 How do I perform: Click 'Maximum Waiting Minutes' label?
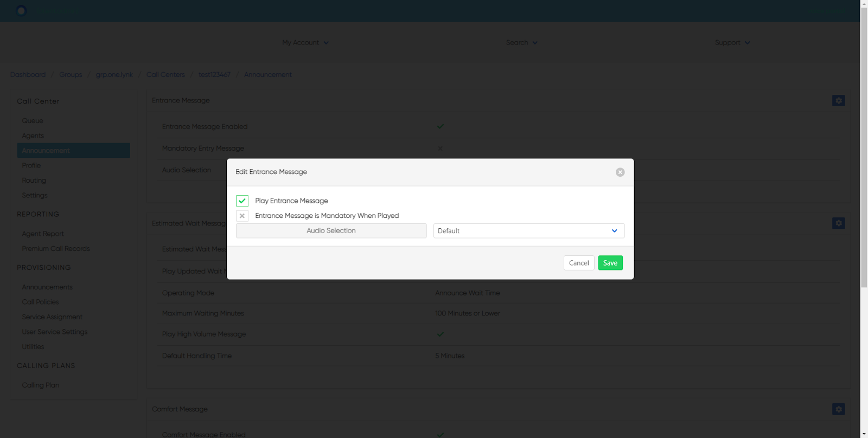click(203, 313)
